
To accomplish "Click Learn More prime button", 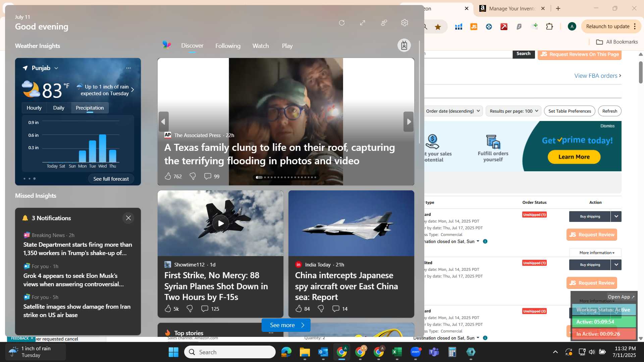I will 574,157.
